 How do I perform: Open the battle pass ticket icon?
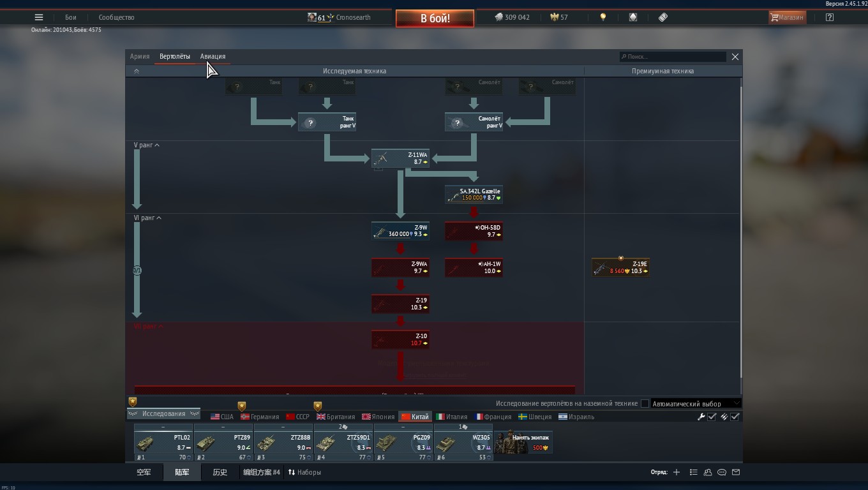(663, 17)
